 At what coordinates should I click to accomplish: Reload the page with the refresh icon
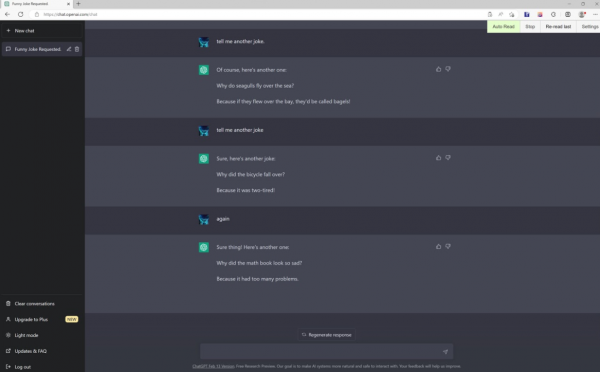click(x=21, y=14)
